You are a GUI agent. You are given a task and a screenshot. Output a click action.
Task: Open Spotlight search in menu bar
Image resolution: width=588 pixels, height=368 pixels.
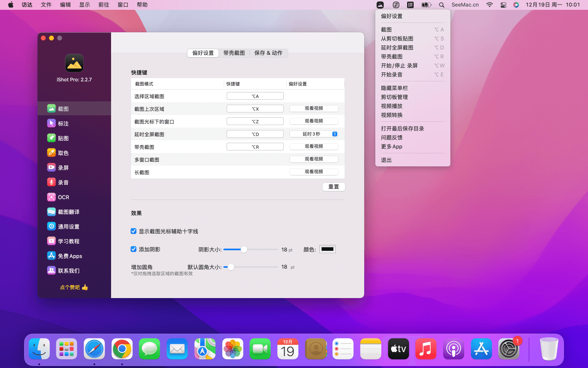pyautogui.click(x=441, y=5)
